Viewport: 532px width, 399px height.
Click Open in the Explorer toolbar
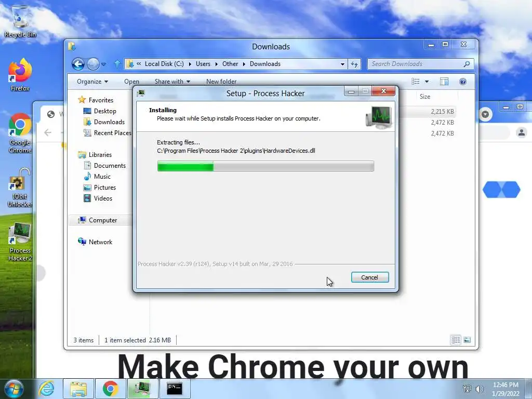click(131, 82)
